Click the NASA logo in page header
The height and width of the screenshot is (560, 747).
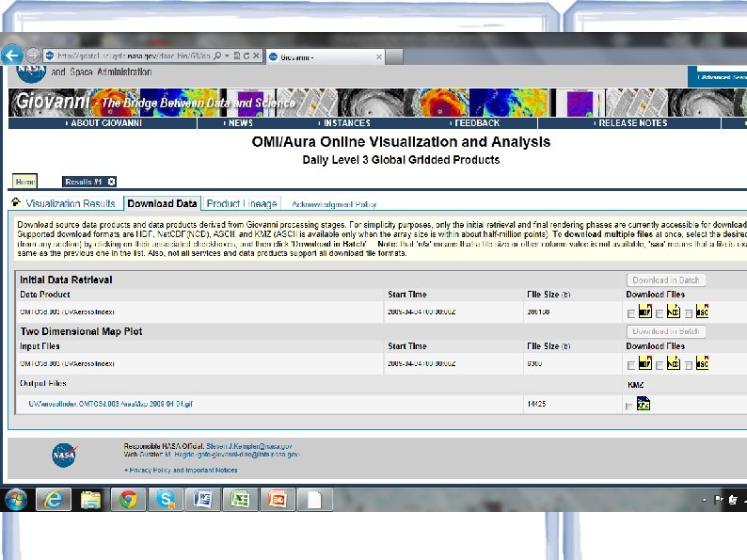click(x=30, y=72)
